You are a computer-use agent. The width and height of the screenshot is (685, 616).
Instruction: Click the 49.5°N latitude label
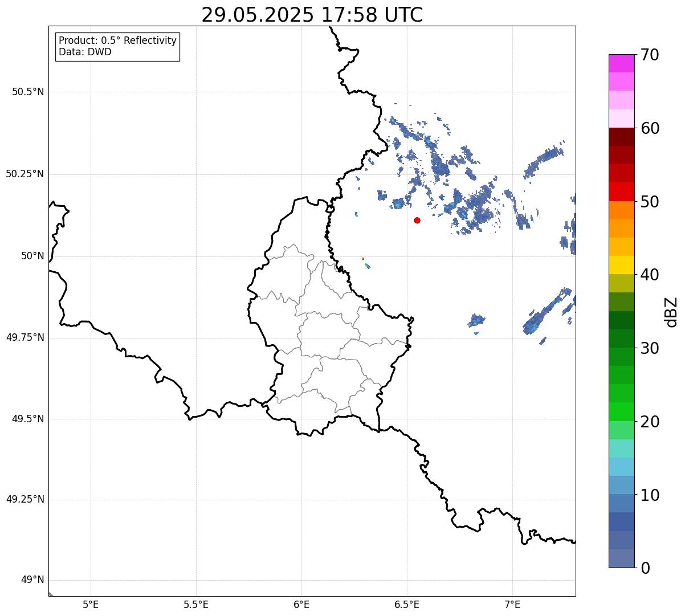click(x=28, y=419)
